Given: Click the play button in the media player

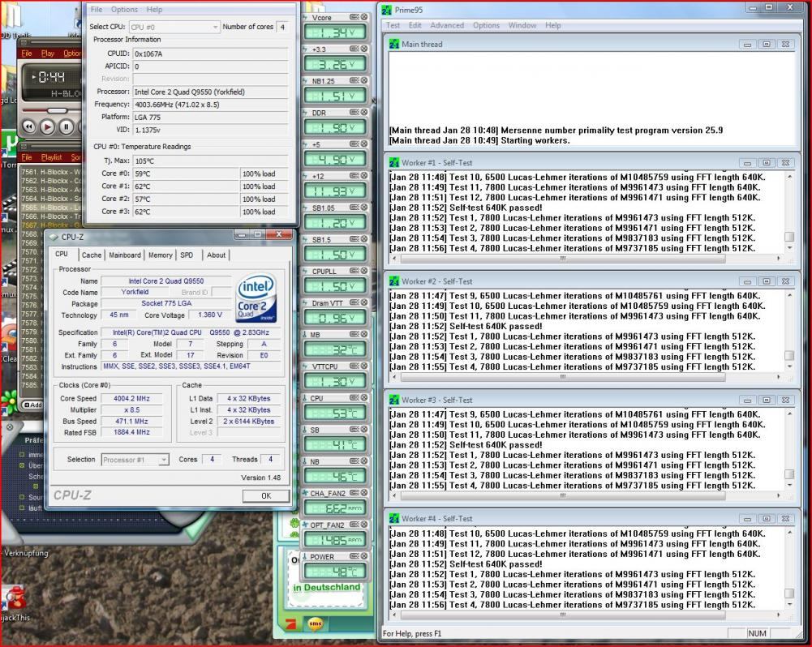Looking at the screenshot, I should tap(47, 126).
